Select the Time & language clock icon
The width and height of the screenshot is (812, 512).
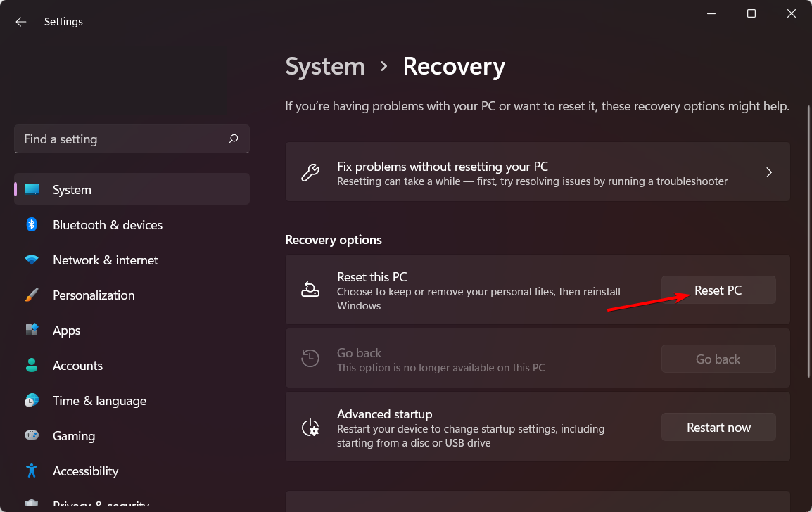tap(32, 400)
